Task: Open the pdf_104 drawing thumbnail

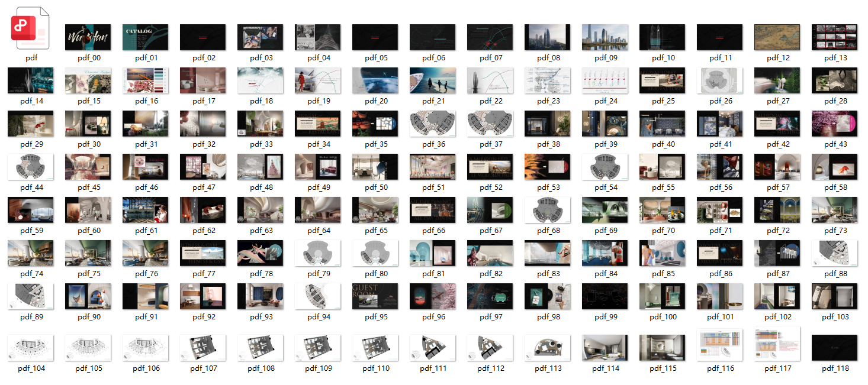Action: pyautogui.click(x=31, y=348)
